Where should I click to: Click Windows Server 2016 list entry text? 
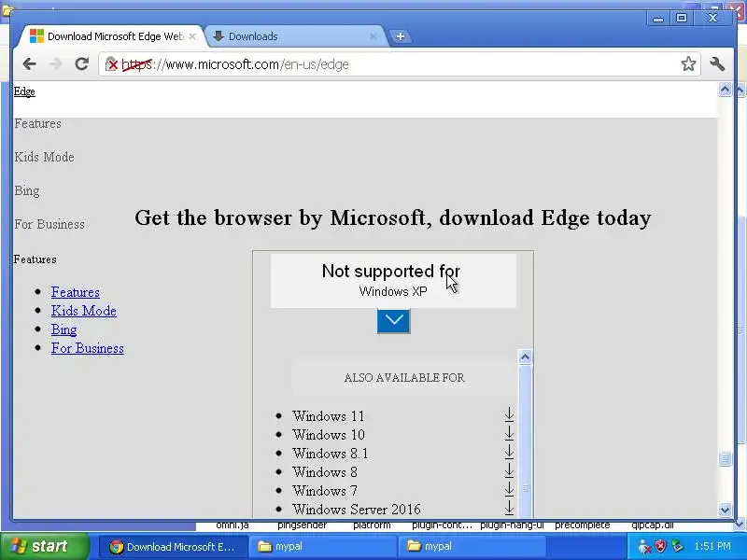(357, 510)
